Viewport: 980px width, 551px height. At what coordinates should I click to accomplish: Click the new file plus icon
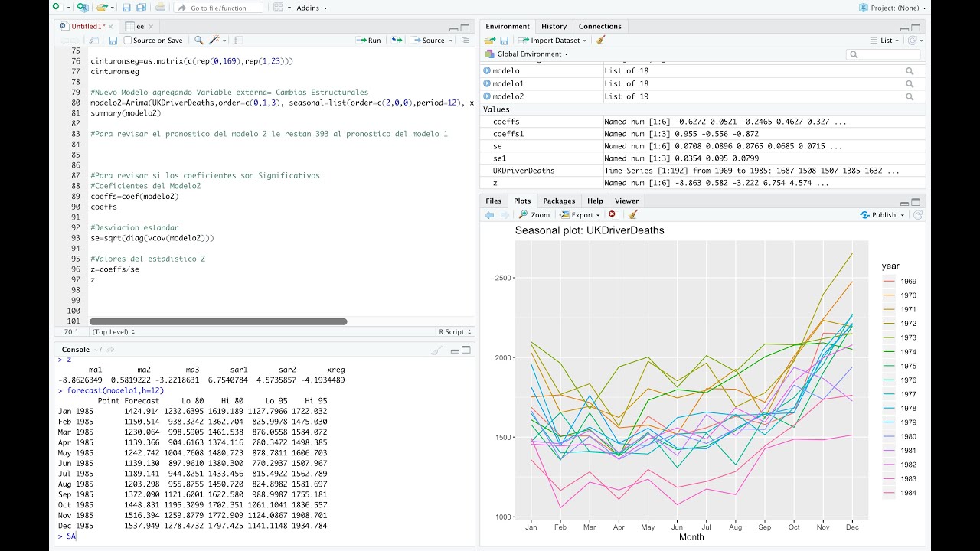click(x=56, y=8)
